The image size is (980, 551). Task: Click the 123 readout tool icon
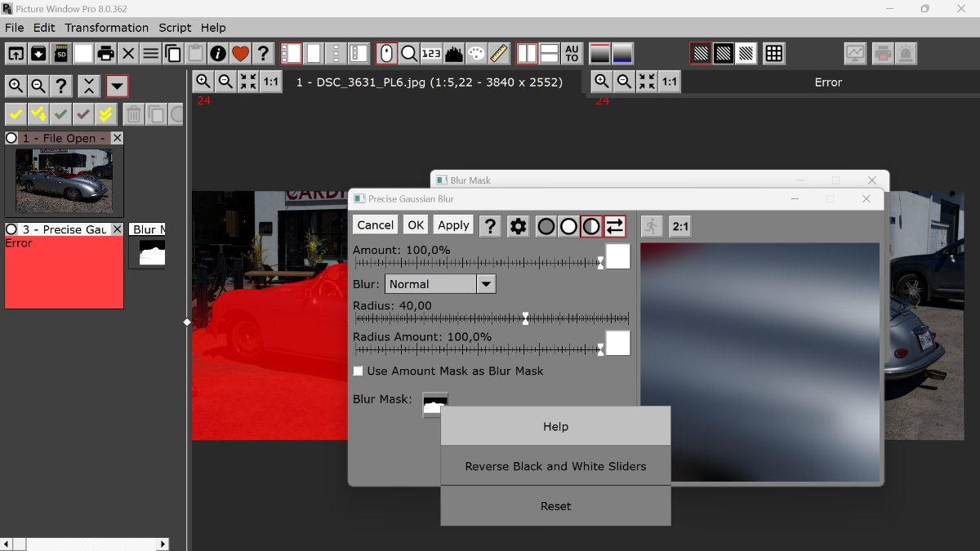click(x=431, y=54)
